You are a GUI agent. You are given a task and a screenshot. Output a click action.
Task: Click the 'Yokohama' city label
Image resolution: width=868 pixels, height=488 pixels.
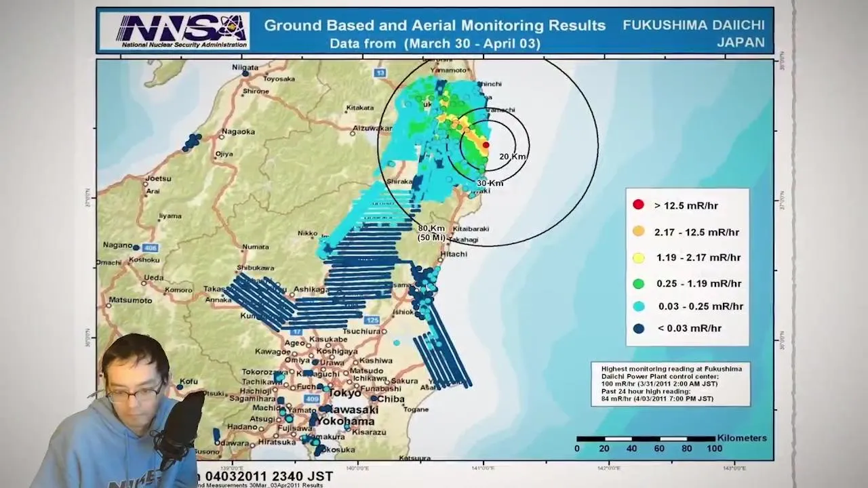345,421
